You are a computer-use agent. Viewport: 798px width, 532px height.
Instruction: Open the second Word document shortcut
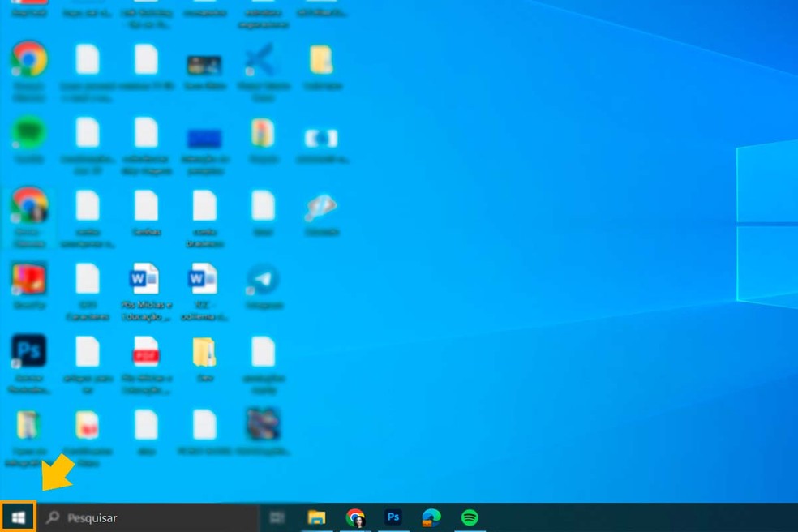(204, 280)
